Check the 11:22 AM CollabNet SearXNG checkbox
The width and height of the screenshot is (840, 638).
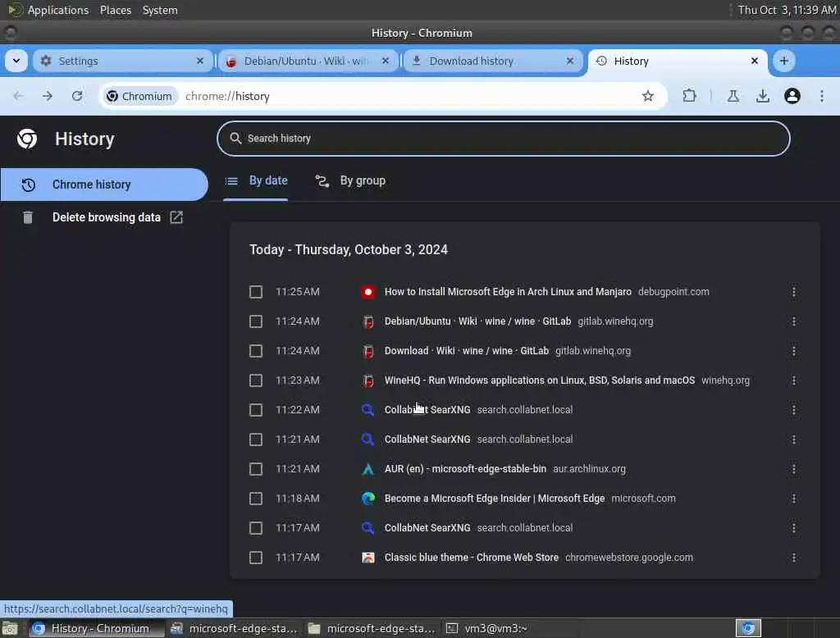point(256,410)
